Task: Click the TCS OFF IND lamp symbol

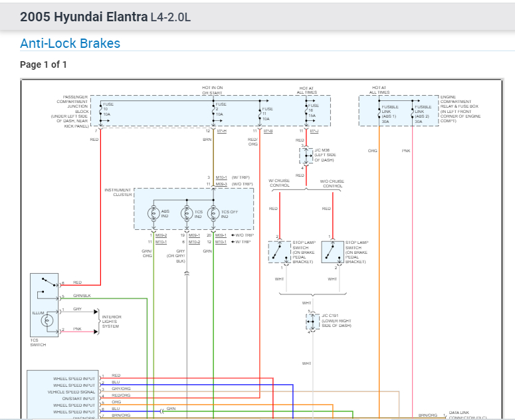Action: [x=213, y=213]
